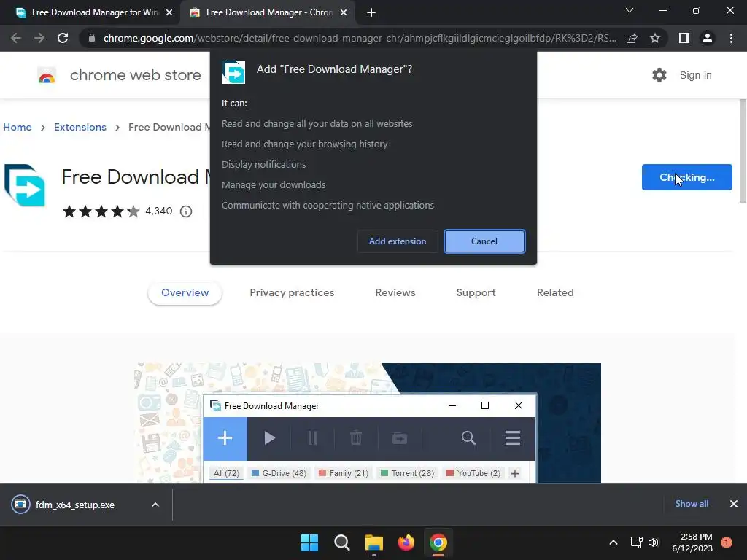Click the dialog's Free Download Manager icon

pos(233,72)
